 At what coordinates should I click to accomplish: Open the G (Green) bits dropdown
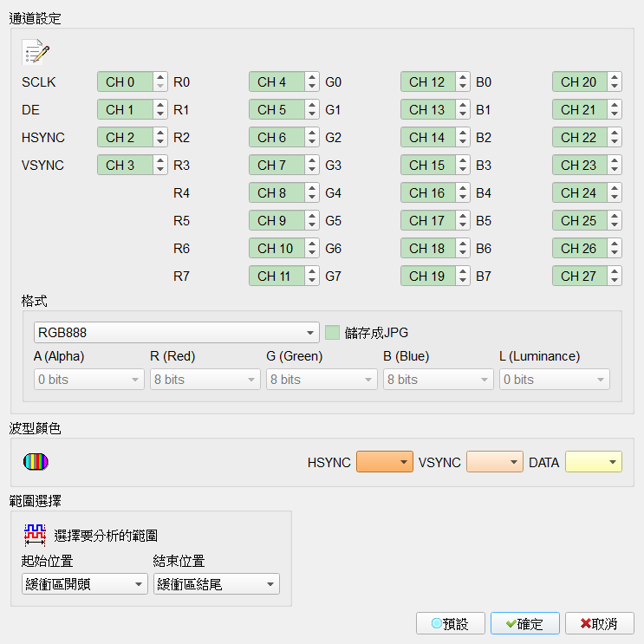pos(322,379)
